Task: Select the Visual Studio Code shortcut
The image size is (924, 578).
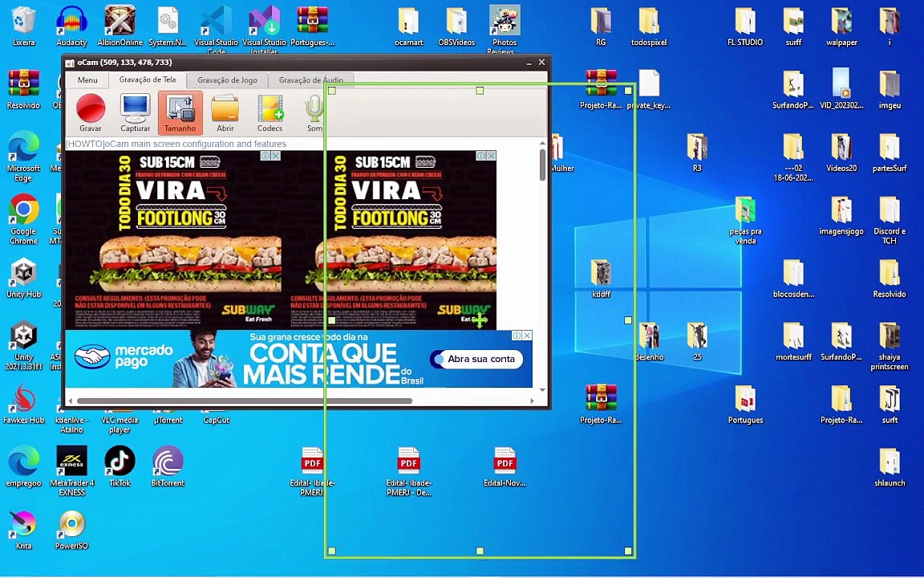Action: (216, 29)
